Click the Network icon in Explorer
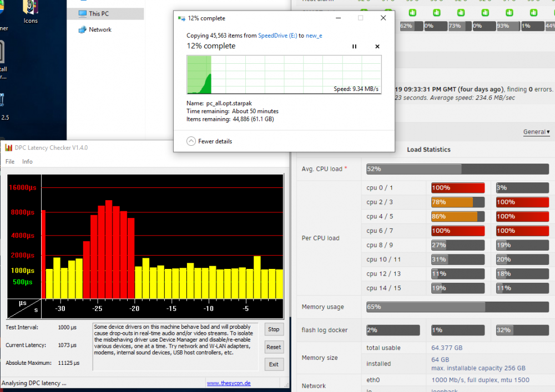Screen dimensions: 555x392 tap(83, 30)
